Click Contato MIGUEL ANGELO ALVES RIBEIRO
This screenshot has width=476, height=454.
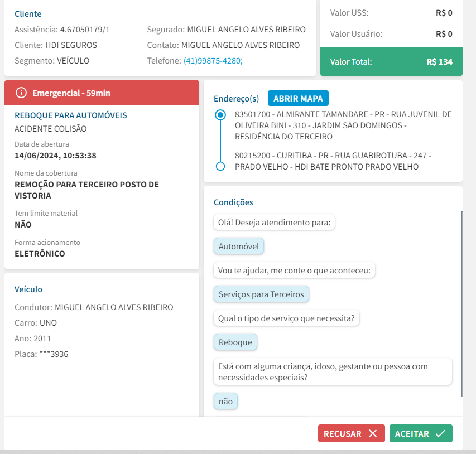pyautogui.click(x=223, y=45)
